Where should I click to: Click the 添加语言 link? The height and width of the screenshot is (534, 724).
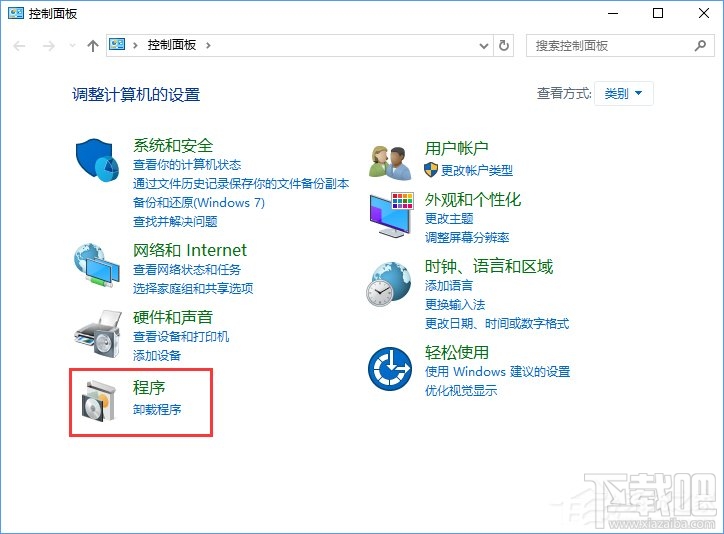click(x=449, y=286)
